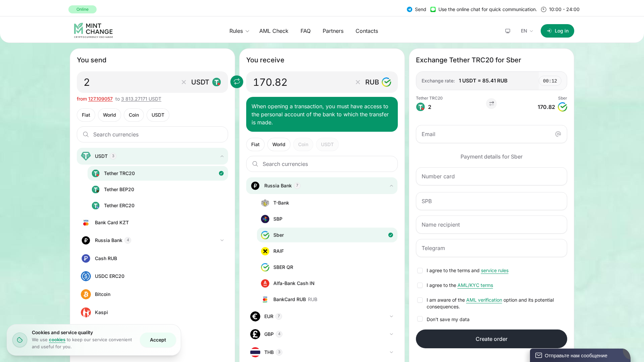
Task: Expand the EUR currency group
Action: [322, 316]
